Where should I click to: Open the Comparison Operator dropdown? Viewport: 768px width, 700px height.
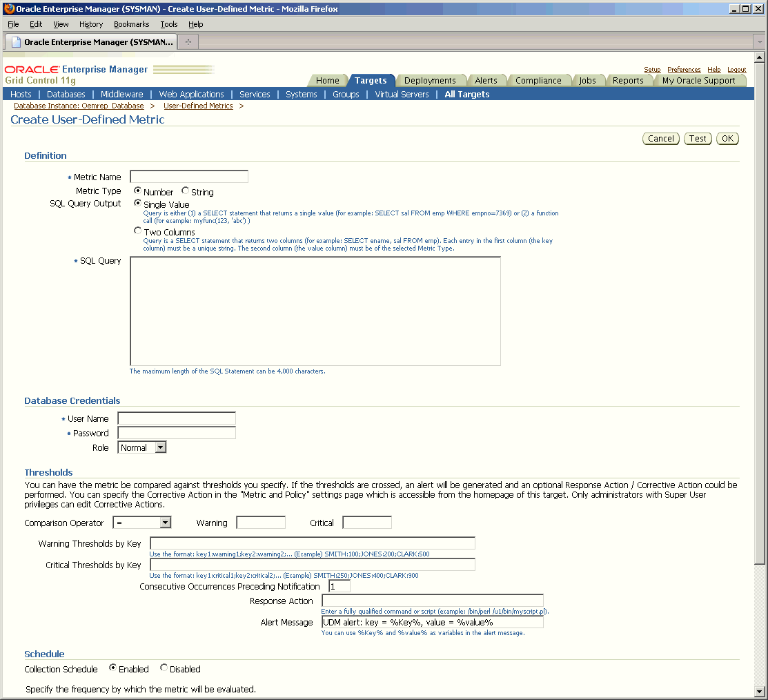(142, 523)
